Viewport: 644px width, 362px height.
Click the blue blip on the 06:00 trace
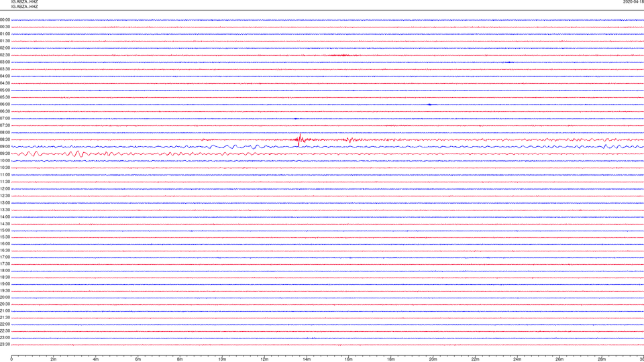(429, 105)
